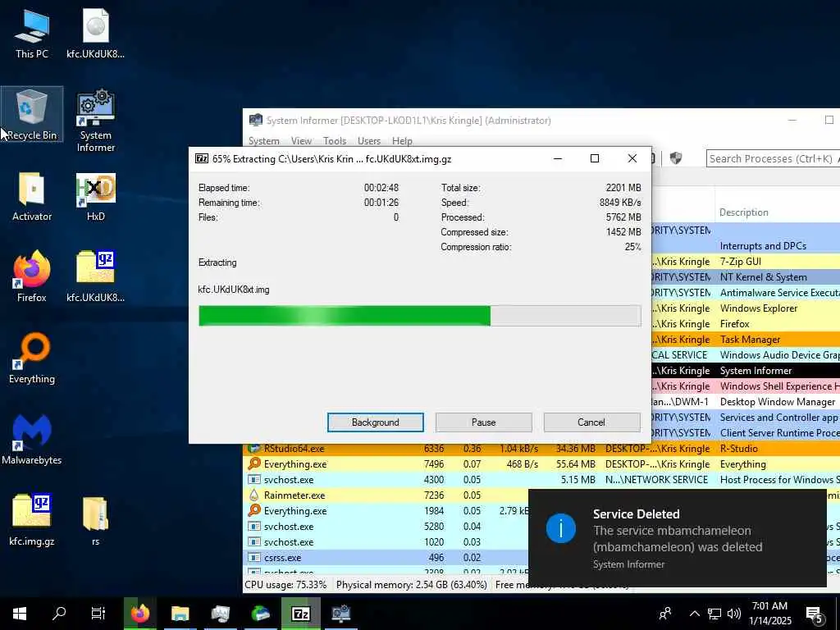Click the Desktop Window Manager description row

[x=745, y=401]
